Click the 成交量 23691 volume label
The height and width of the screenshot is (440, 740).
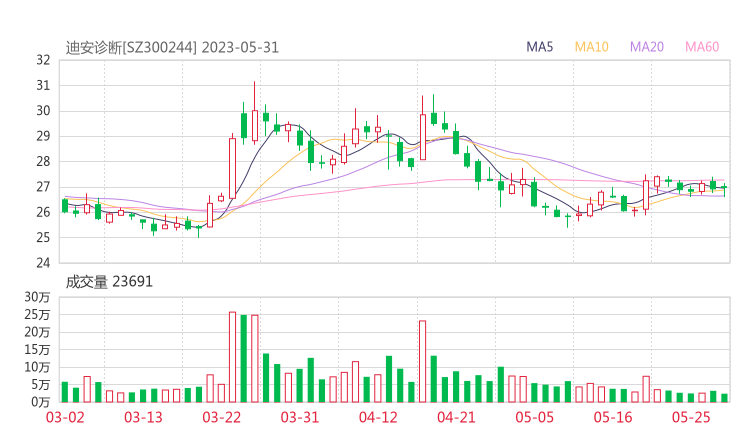tap(109, 282)
